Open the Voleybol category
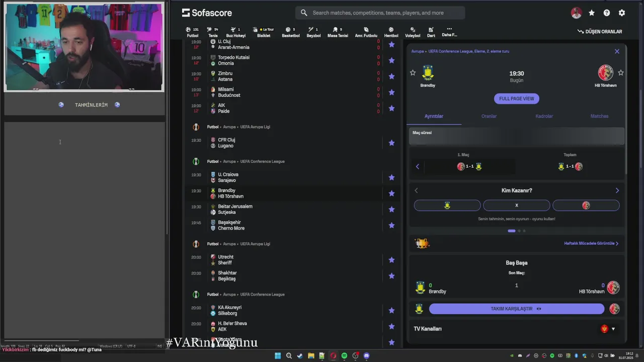Viewport: 644px width, 362px height. click(413, 32)
